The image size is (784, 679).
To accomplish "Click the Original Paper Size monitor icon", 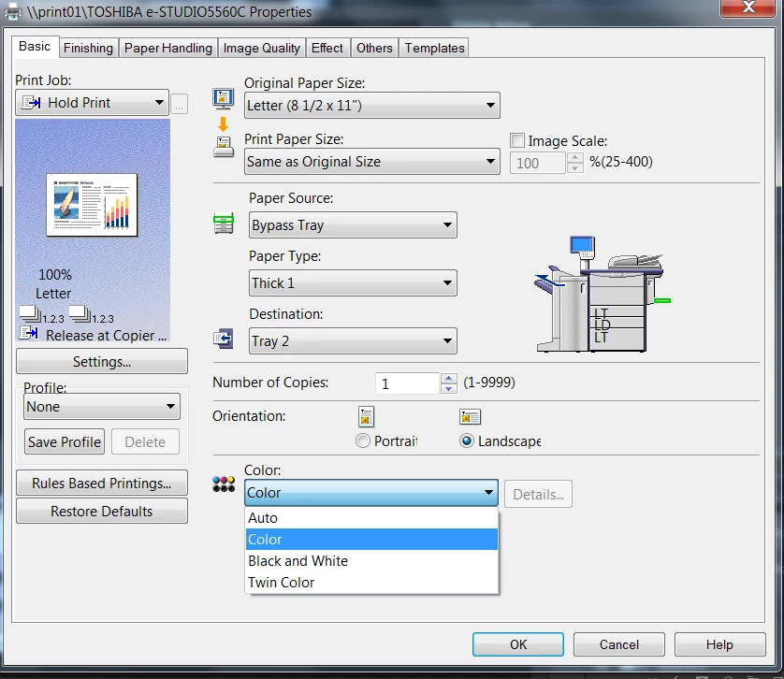I will coord(223,98).
